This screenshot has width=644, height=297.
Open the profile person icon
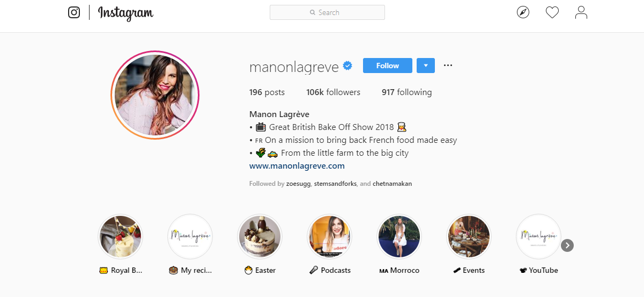(x=581, y=12)
